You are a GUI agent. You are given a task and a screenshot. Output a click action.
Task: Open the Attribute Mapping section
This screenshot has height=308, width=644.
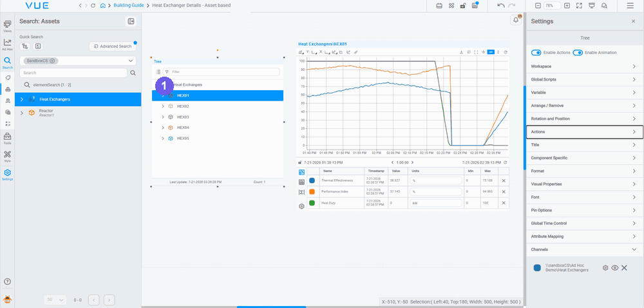[585, 236]
